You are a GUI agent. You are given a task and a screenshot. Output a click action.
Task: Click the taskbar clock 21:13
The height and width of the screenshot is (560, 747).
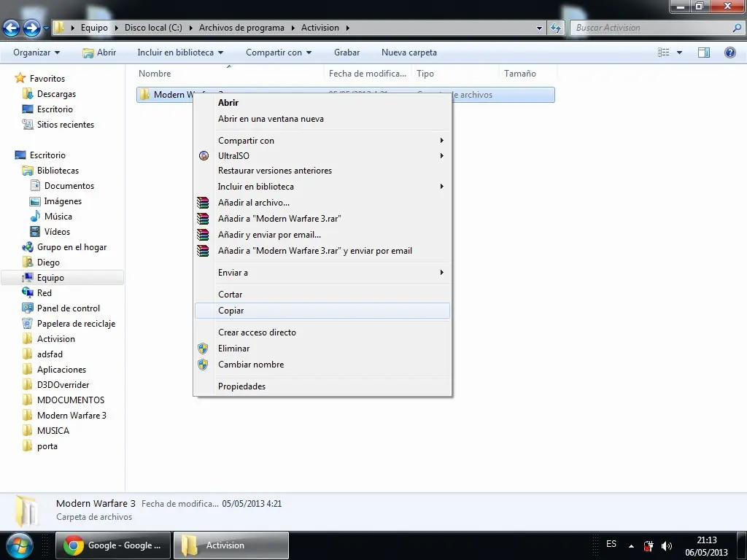tap(706, 540)
